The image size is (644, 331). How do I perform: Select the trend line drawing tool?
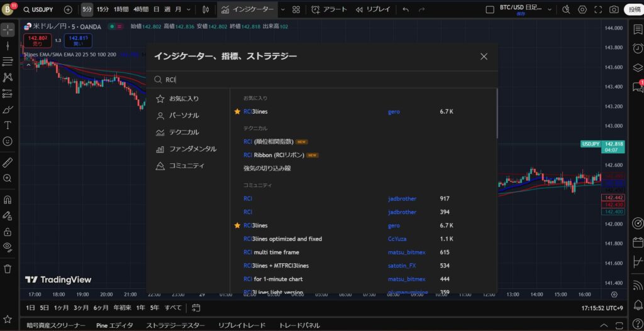(x=8, y=45)
